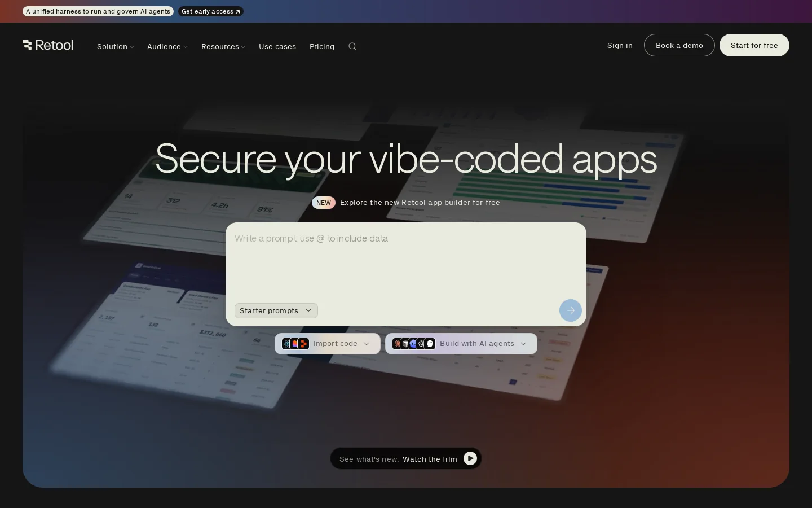The height and width of the screenshot is (508, 812).
Task: Click Watch the film text
Action: pyautogui.click(x=430, y=459)
